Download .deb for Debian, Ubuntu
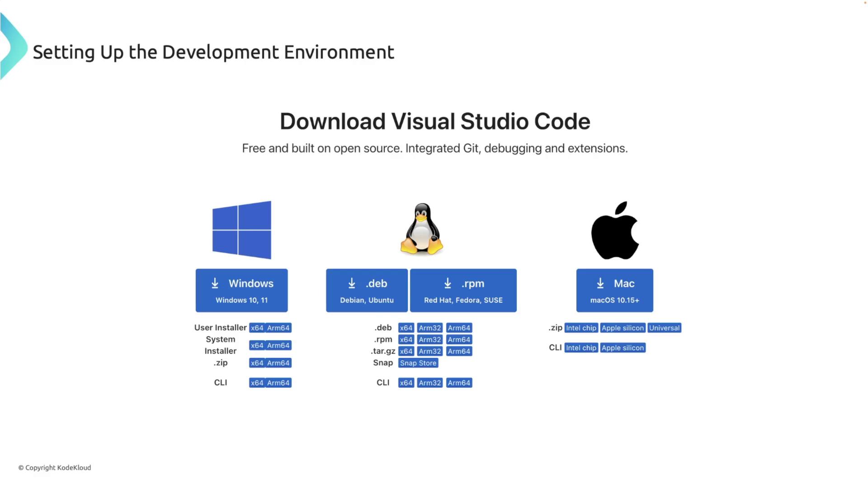The image size is (868, 488). tap(367, 291)
